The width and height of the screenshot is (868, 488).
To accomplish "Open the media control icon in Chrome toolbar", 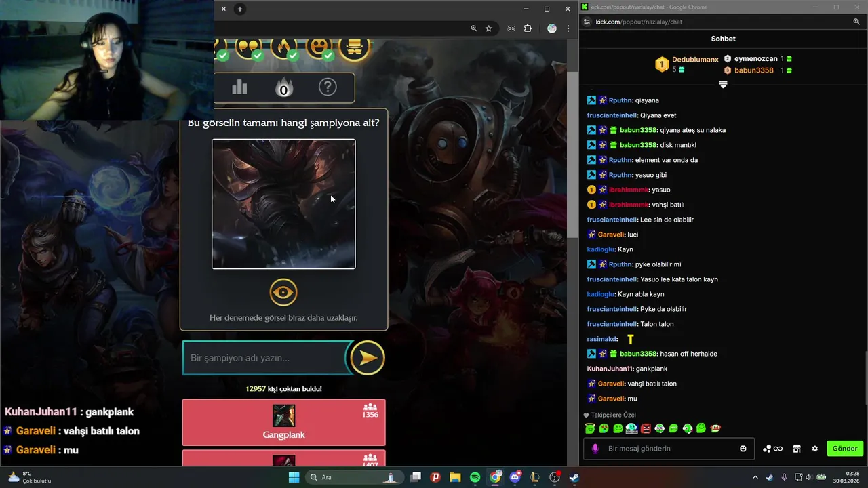I will (x=511, y=28).
